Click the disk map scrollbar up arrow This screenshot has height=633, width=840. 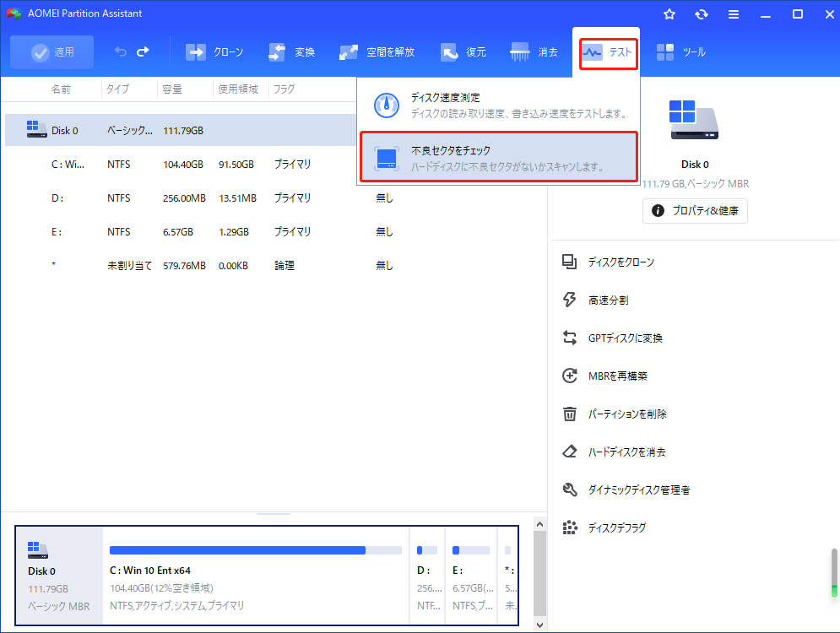(540, 524)
